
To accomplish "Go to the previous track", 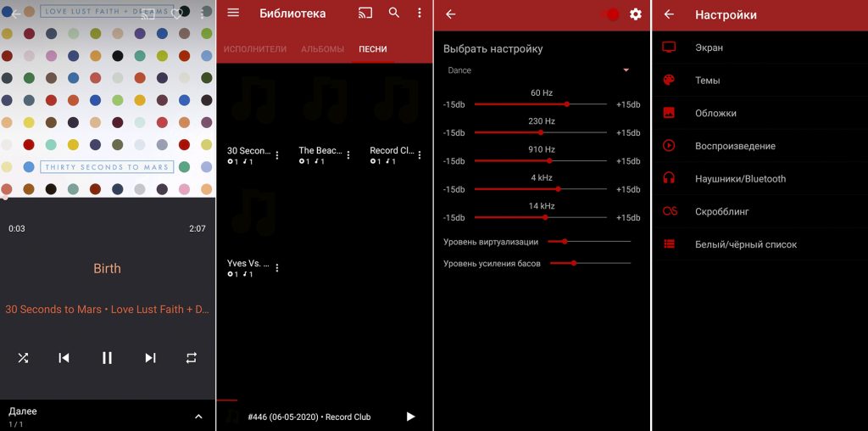I will (64, 358).
